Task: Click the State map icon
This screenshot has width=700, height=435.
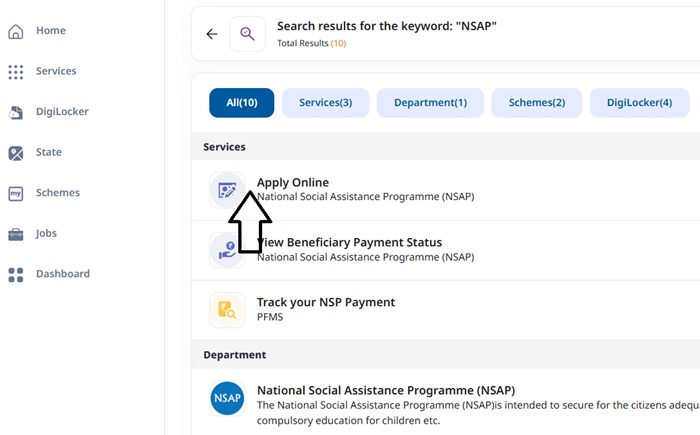Action: (x=16, y=153)
